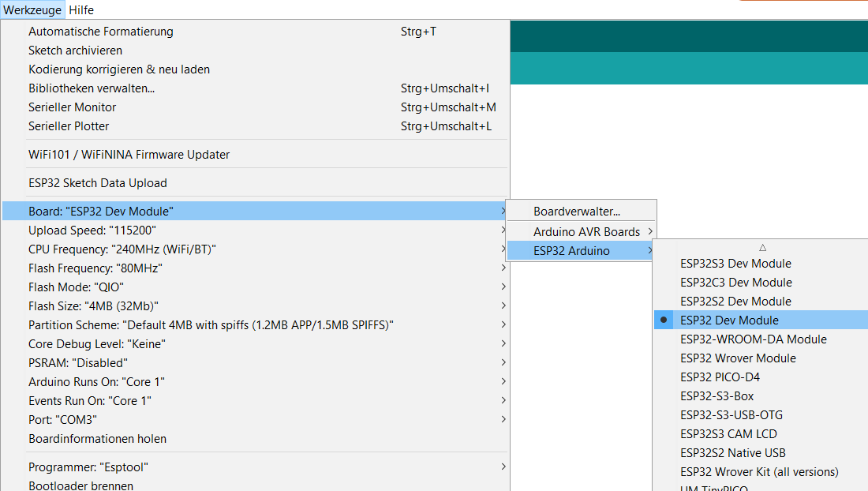Expand the Programmer Esptool submenu
Viewport: 868px width, 491px height.
click(88, 467)
